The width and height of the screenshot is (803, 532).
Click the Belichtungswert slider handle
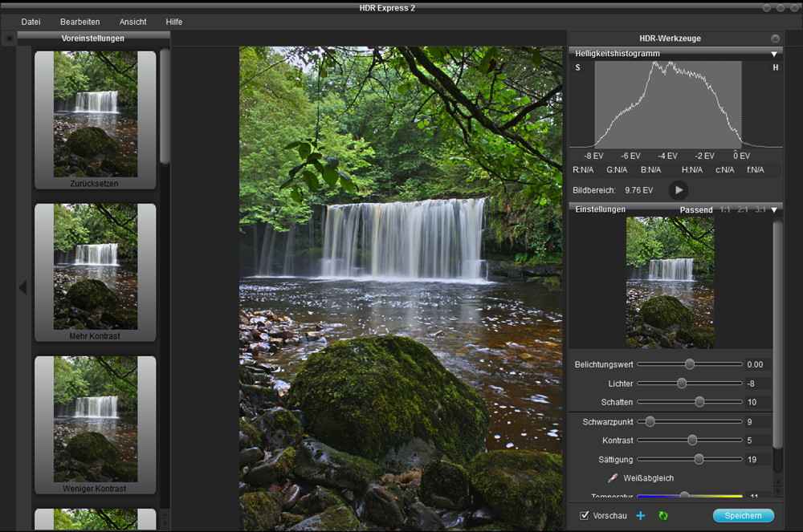pyautogui.click(x=690, y=364)
